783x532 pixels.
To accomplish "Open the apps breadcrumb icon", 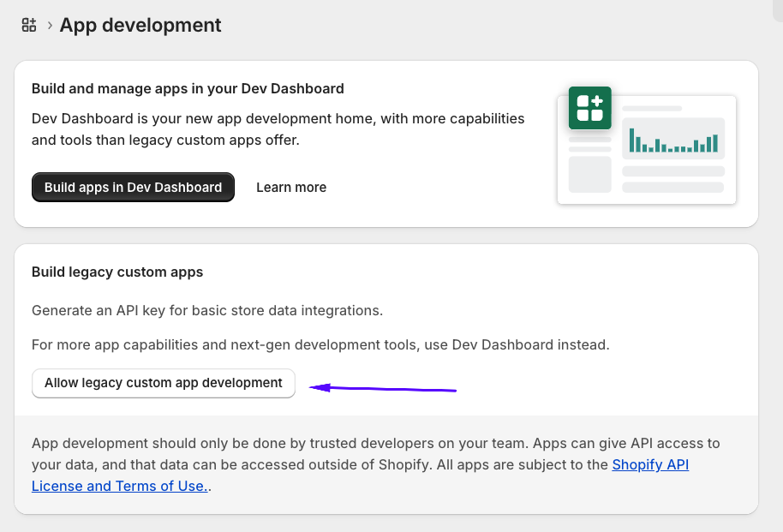I will coord(29,25).
